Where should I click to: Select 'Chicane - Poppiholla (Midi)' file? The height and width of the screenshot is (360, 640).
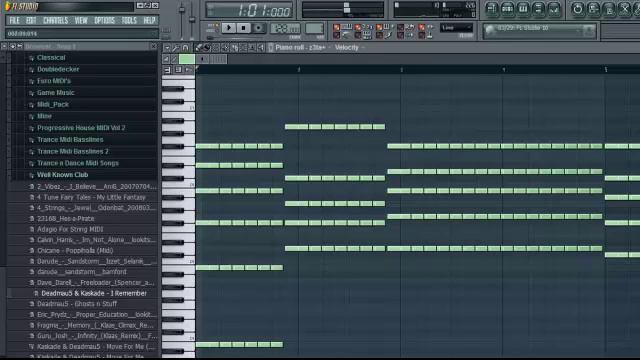(75, 251)
